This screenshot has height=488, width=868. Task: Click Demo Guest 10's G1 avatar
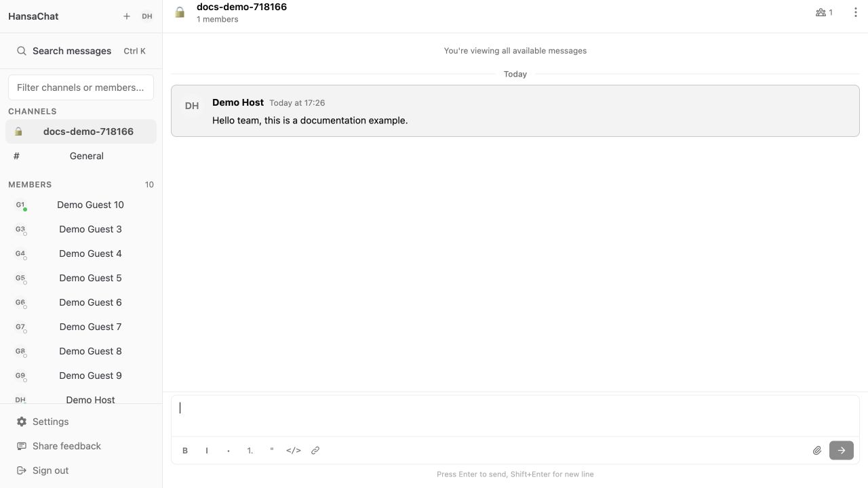click(20, 205)
